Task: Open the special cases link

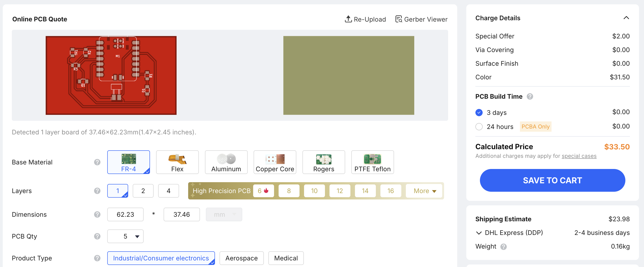Action: click(x=579, y=156)
